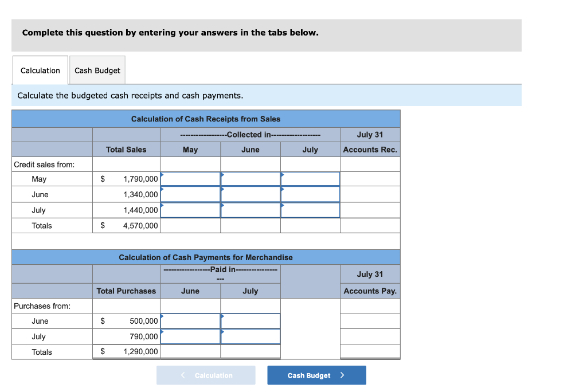Select June sales collected in June cell
The width and height of the screenshot is (587, 392).
[x=251, y=194]
